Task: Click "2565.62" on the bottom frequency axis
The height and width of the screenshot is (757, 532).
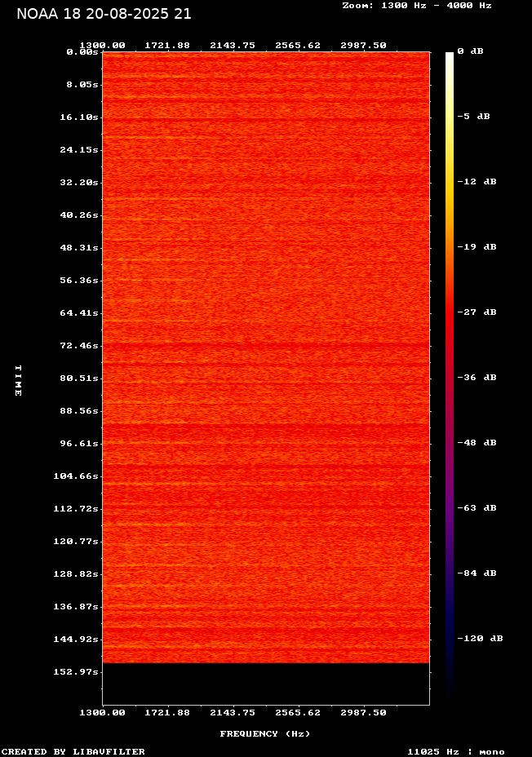Action: [x=298, y=713]
